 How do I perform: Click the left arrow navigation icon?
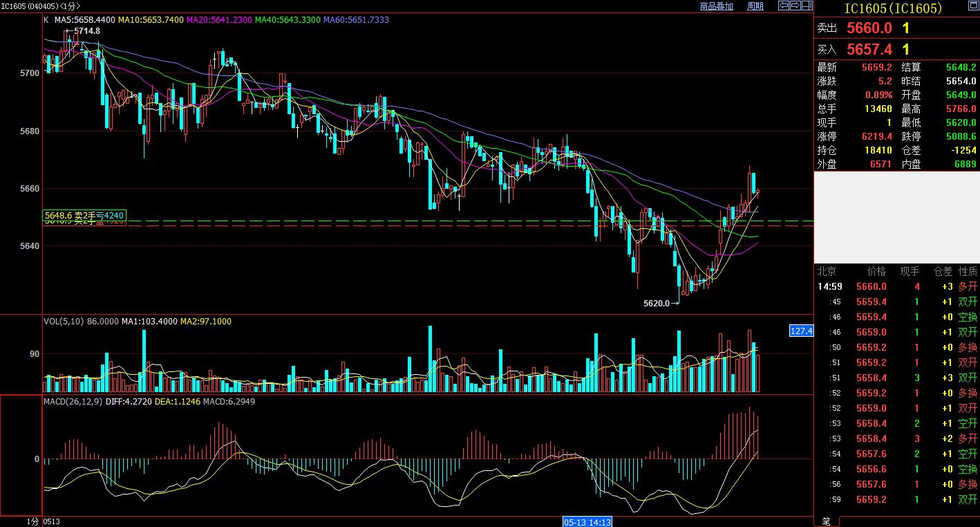pos(784,6)
